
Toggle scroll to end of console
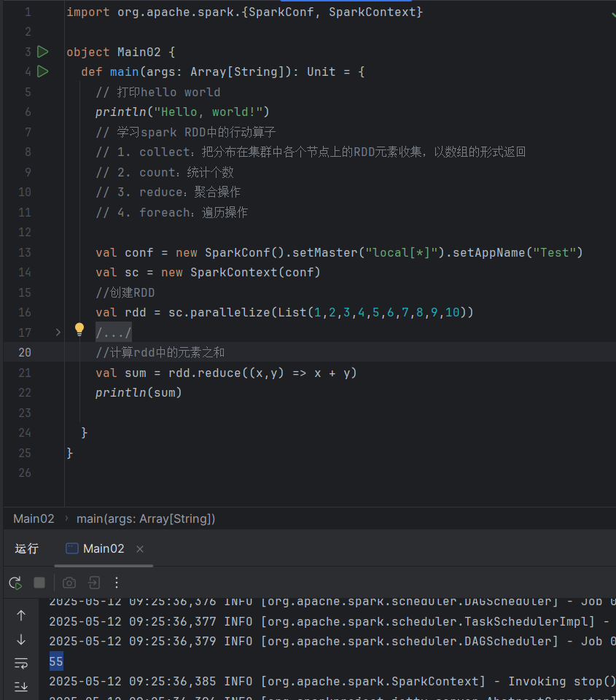(21, 687)
